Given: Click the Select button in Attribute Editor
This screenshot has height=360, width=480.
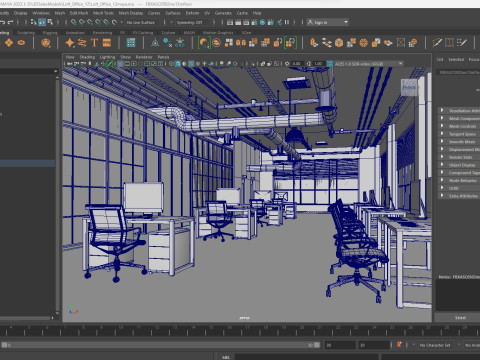Looking at the screenshot, I should (460, 317).
